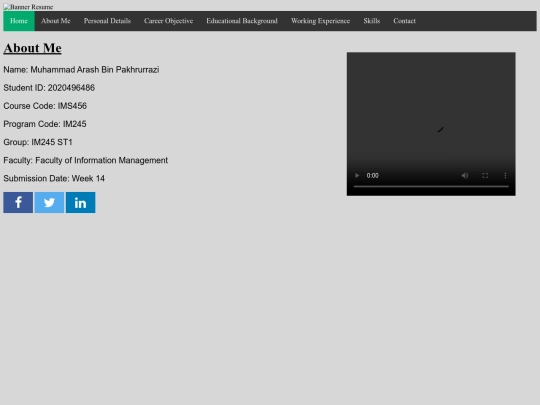Open the Twitter social icon
540x405 pixels.
49,202
